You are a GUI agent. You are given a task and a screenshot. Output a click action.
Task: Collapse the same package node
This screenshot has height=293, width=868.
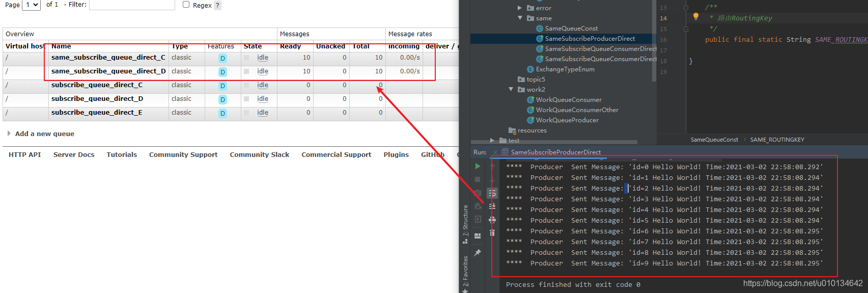[520, 18]
